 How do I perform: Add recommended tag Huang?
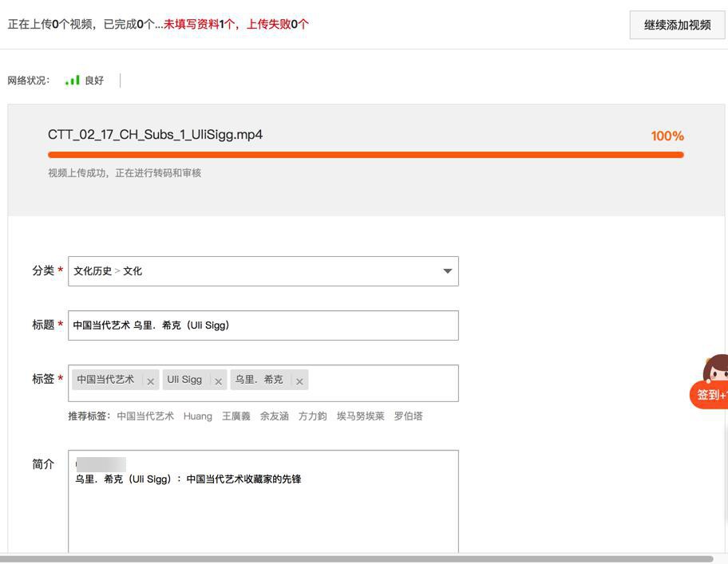click(198, 416)
